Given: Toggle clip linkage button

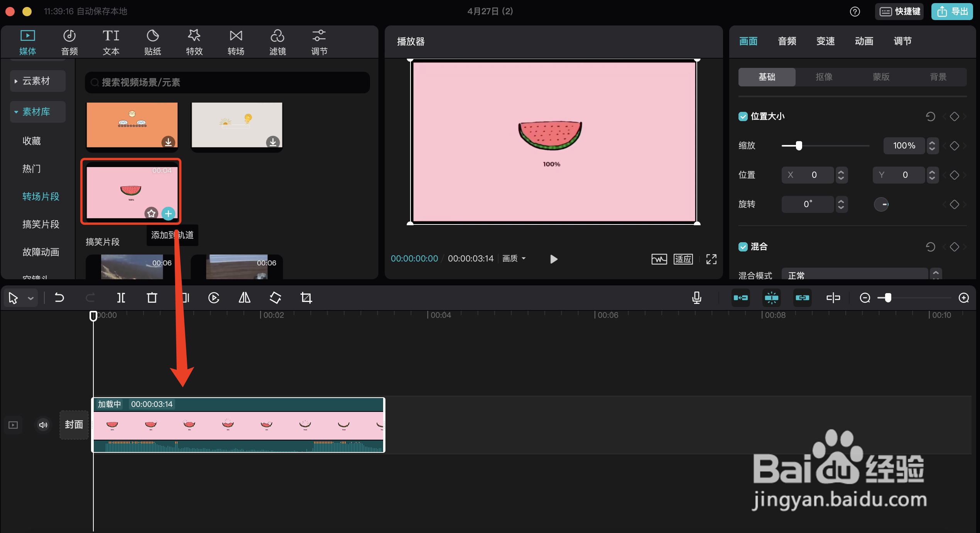Looking at the screenshot, I should 802,297.
